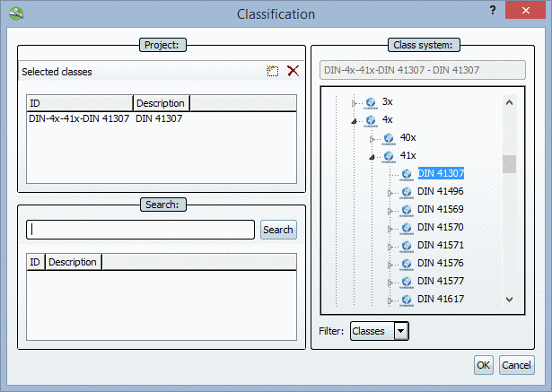Click the DIN 41307 description cell
This screenshot has width=552, height=392.
[x=159, y=118]
